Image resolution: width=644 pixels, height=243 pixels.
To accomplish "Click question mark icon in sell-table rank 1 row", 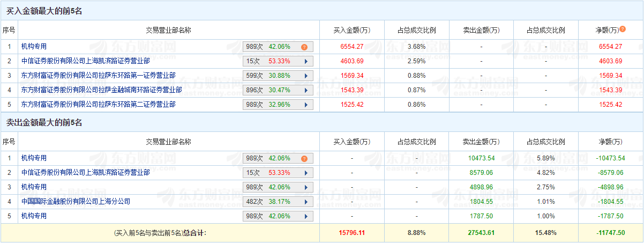I will click(304, 159).
